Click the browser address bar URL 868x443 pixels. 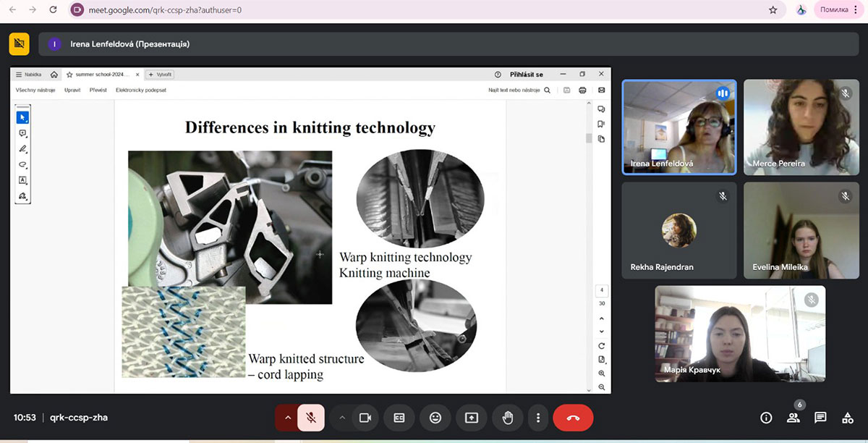click(x=165, y=10)
